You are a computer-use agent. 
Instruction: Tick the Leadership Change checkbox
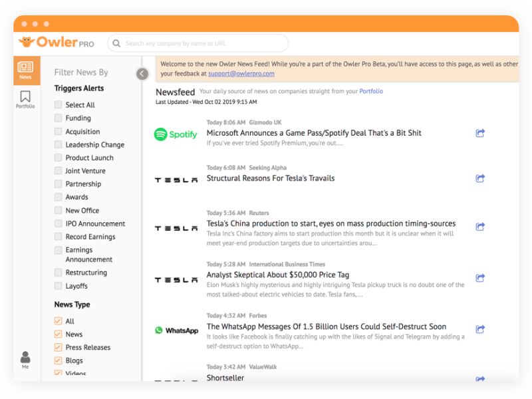pos(59,144)
